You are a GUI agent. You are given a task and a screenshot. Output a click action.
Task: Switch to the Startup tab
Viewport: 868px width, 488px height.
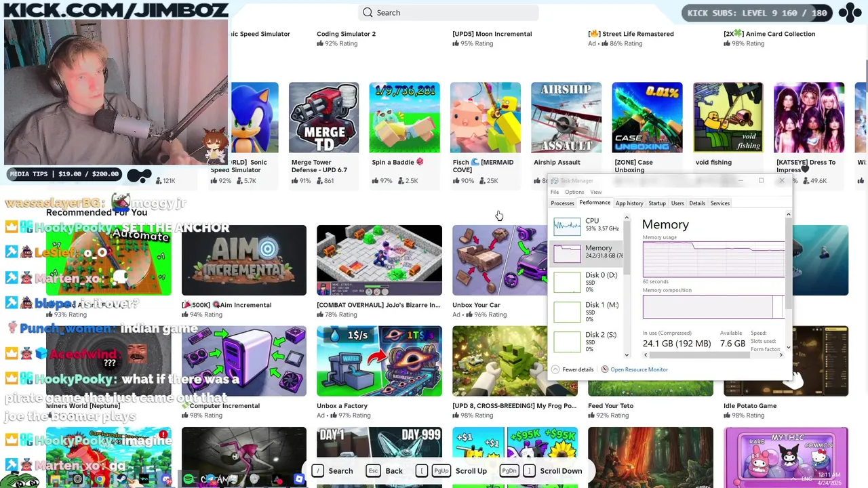657,203
